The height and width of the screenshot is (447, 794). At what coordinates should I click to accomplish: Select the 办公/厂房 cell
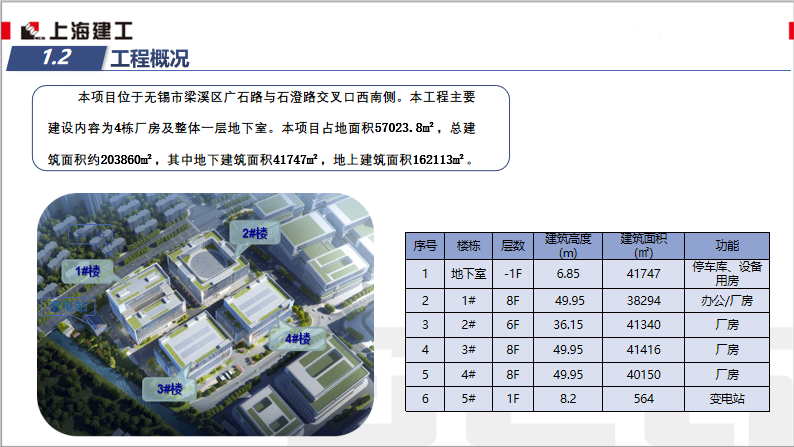pos(726,300)
